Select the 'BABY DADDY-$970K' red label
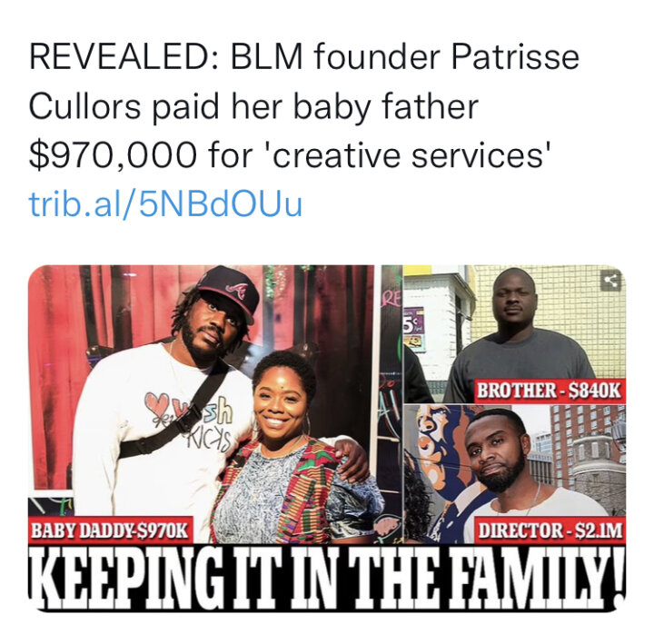Image resolution: width=654 pixels, height=644 pixels. click(110, 531)
